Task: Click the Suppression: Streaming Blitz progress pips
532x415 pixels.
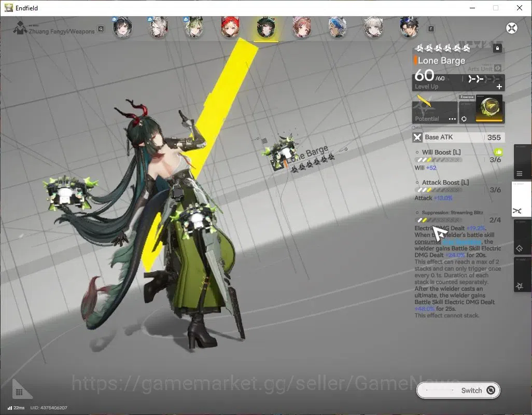Action: click(438, 220)
